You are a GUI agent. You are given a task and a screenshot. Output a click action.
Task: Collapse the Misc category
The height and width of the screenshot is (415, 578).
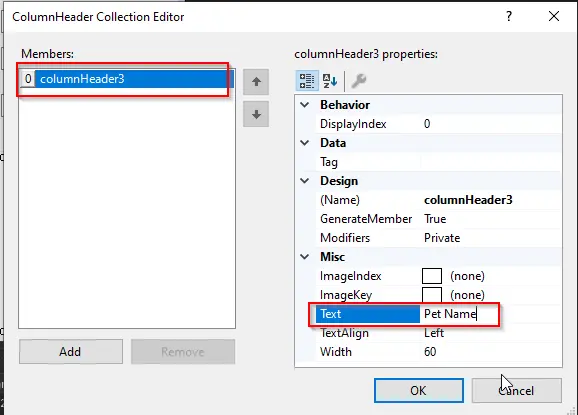pyautogui.click(x=305, y=257)
